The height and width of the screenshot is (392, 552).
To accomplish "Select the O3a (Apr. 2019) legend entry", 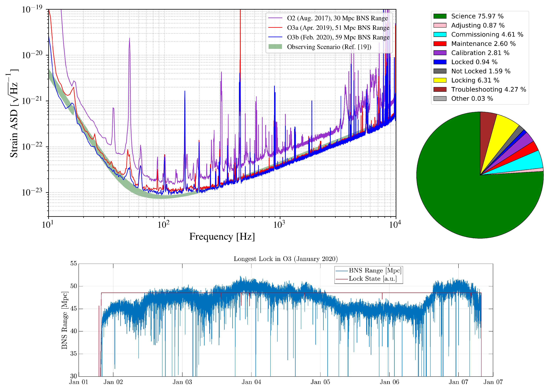I will [x=338, y=28].
